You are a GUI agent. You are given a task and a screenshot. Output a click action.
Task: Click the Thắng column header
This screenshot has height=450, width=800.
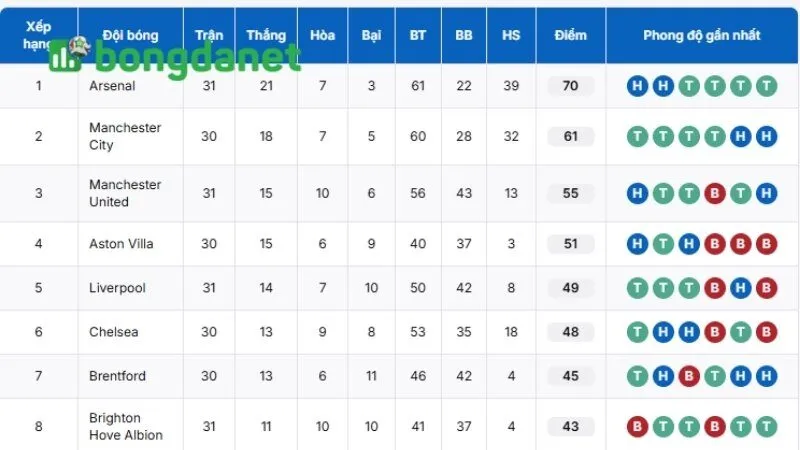pos(265,35)
